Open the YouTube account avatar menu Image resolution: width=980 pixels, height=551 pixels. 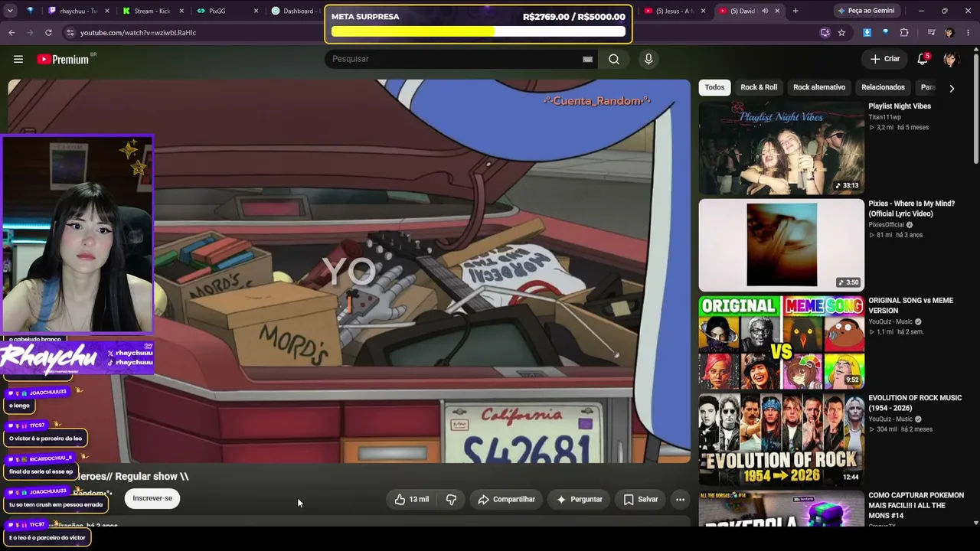[950, 59]
